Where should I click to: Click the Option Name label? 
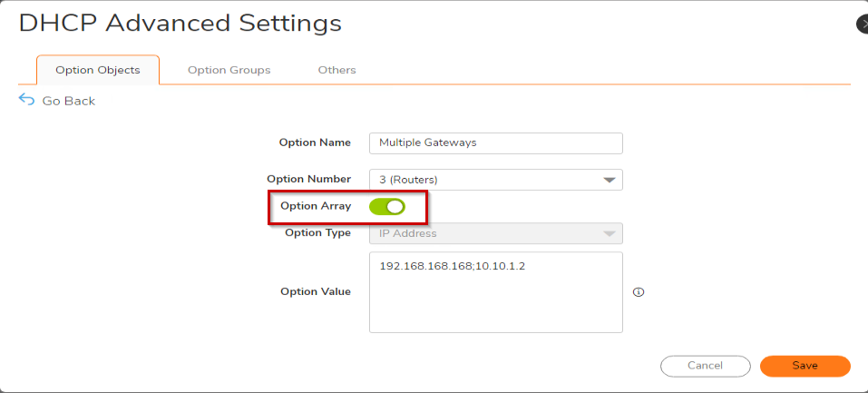point(315,142)
